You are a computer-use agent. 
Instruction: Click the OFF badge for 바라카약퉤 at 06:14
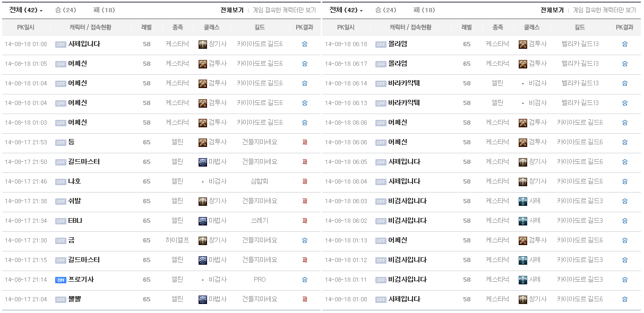tap(381, 84)
